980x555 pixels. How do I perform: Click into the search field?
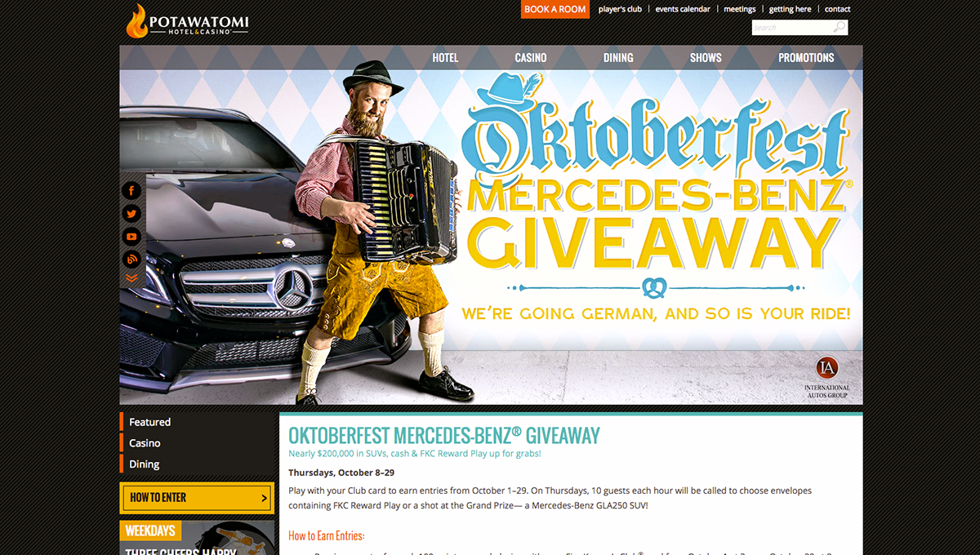tap(791, 28)
